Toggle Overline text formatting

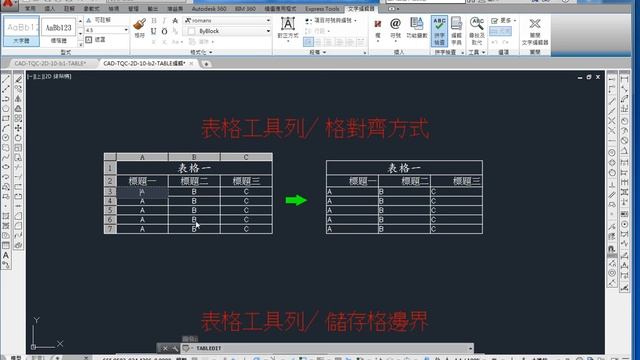coord(164,31)
